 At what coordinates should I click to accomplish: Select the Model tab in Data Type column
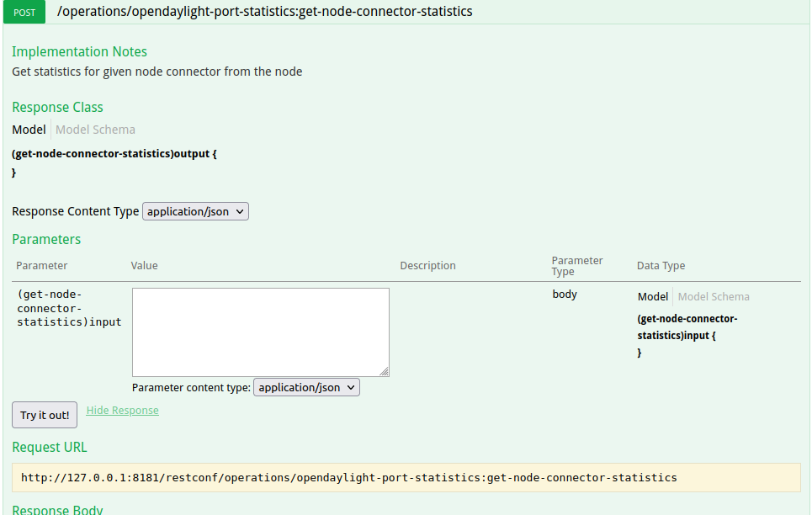click(652, 296)
